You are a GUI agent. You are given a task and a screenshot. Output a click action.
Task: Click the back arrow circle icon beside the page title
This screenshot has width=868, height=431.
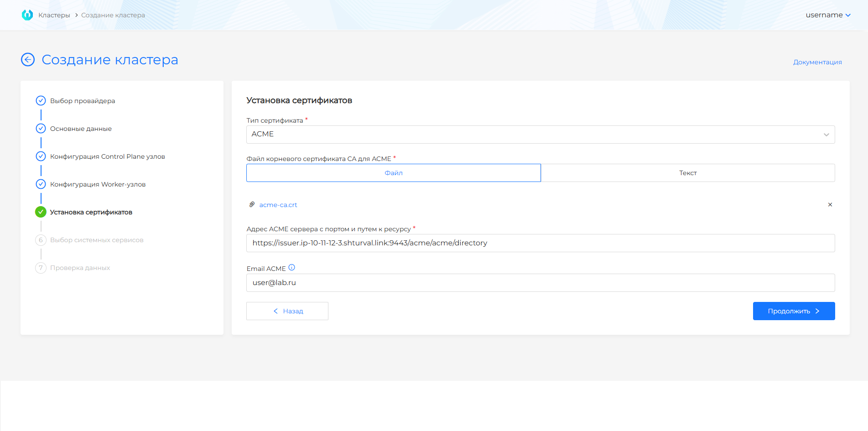click(28, 60)
